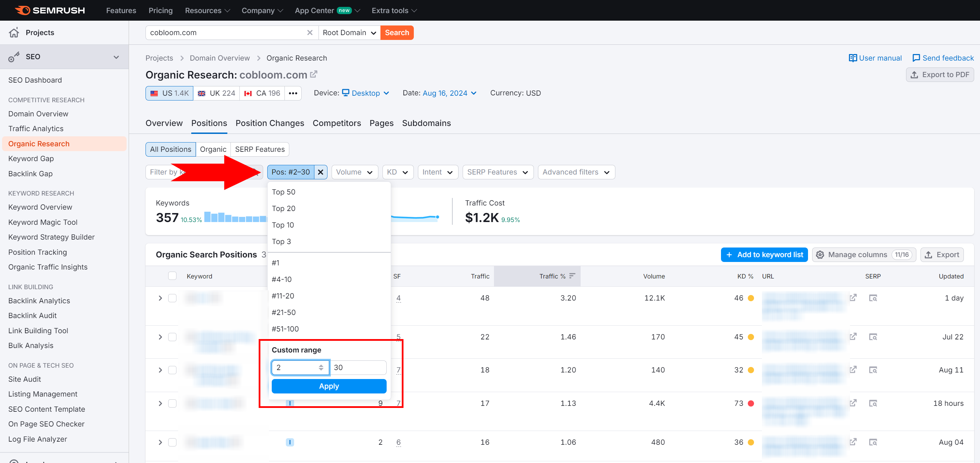Image resolution: width=980 pixels, height=463 pixels.
Task: Click SF value 6 in Aug 04 row
Action: (x=398, y=442)
